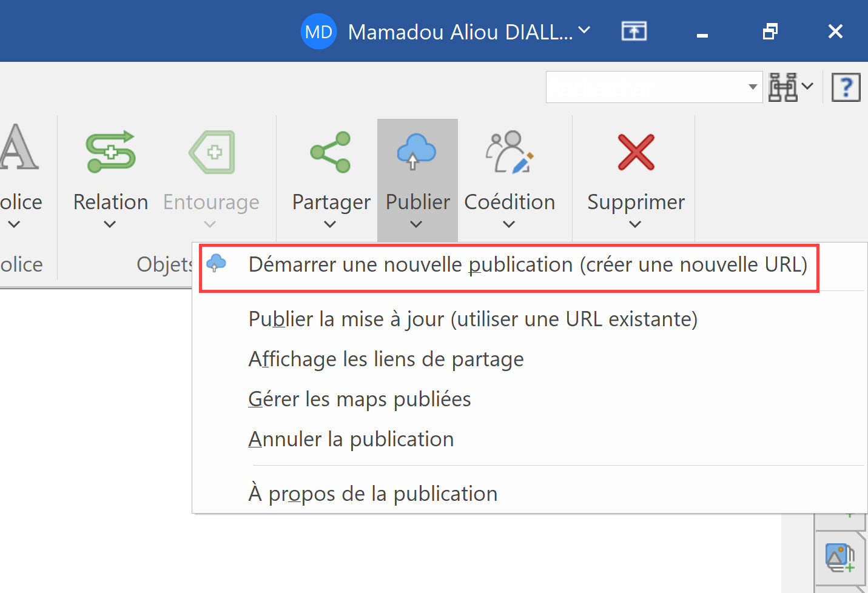Open the Coédition tool

click(510, 152)
